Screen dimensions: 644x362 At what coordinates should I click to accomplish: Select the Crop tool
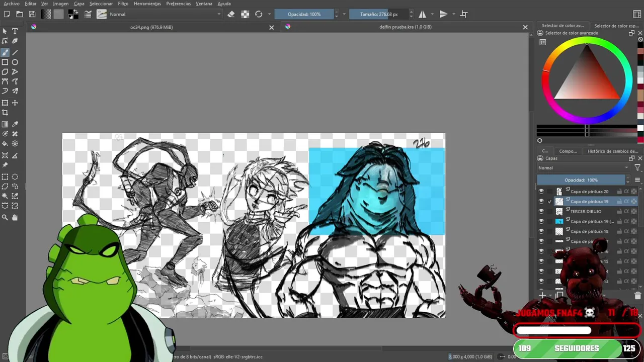pyautogui.click(x=5, y=113)
